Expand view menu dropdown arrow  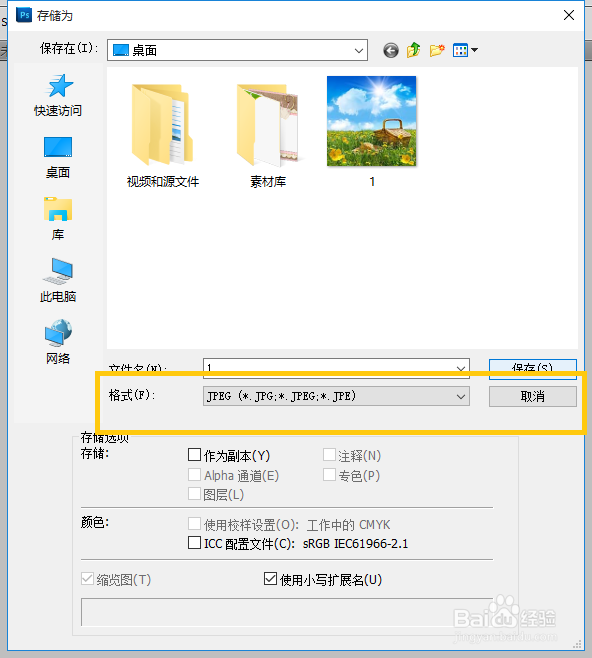(475, 50)
